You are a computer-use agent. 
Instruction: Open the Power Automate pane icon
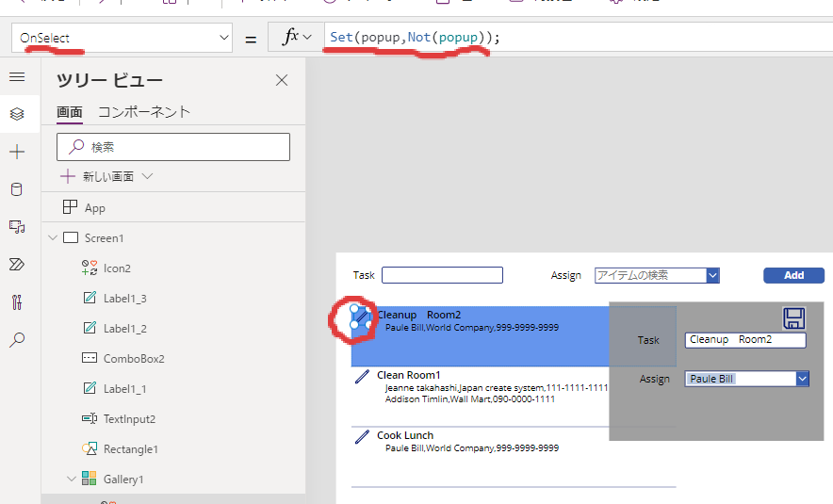click(17, 265)
